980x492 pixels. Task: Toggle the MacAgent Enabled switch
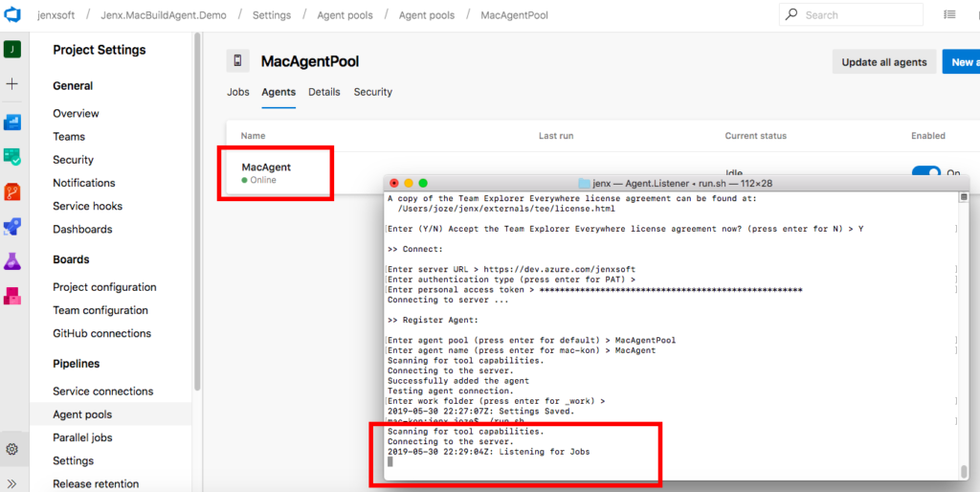[x=925, y=173]
